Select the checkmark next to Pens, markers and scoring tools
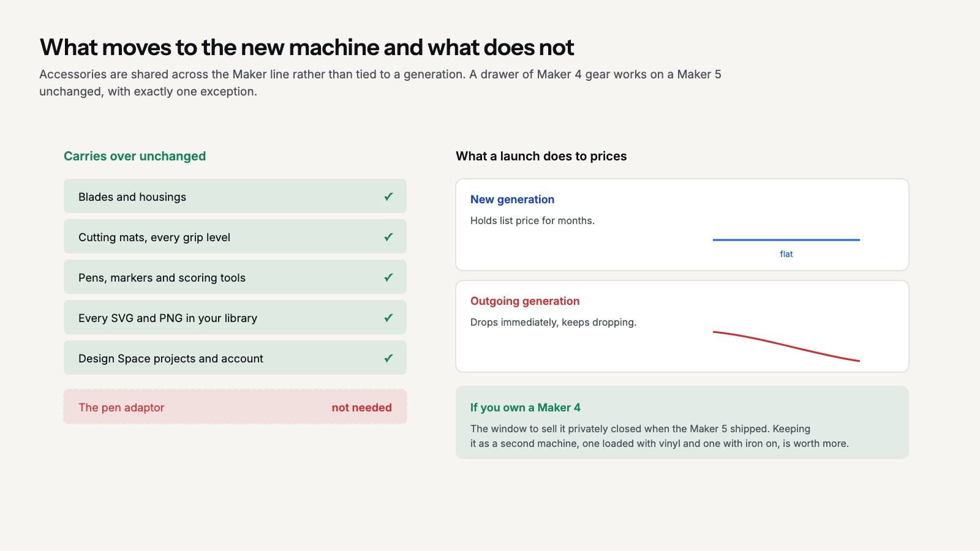Image resolution: width=980 pixels, height=551 pixels. (x=388, y=277)
